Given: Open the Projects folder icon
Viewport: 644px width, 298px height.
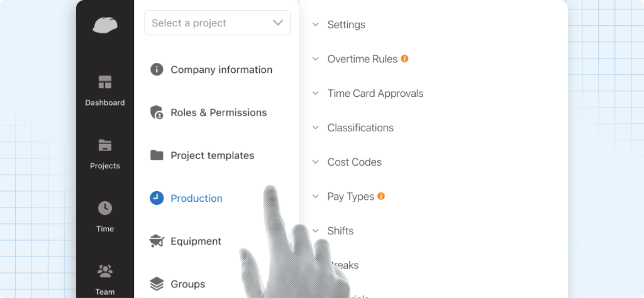Looking at the screenshot, I should point(105,145).
